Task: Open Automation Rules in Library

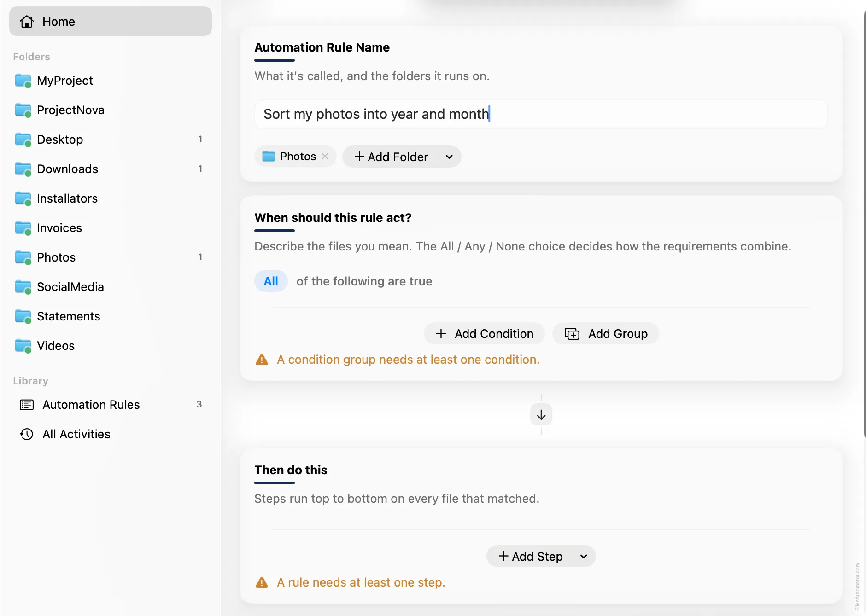Action: click(x=111, y=405)
